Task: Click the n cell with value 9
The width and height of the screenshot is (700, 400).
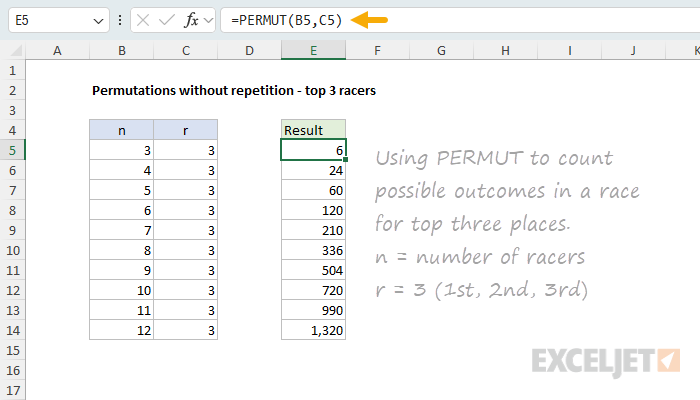Action: 121,270
